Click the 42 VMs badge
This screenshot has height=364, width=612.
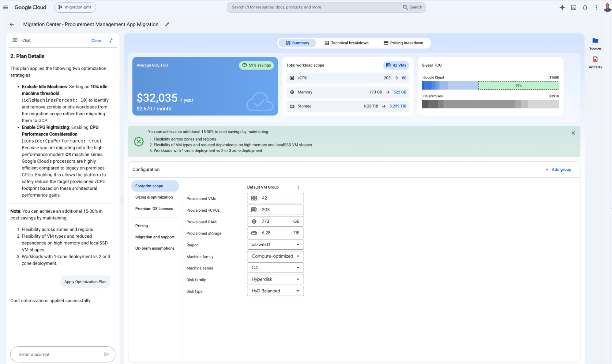pyautogui.click(x=396, y=65)
